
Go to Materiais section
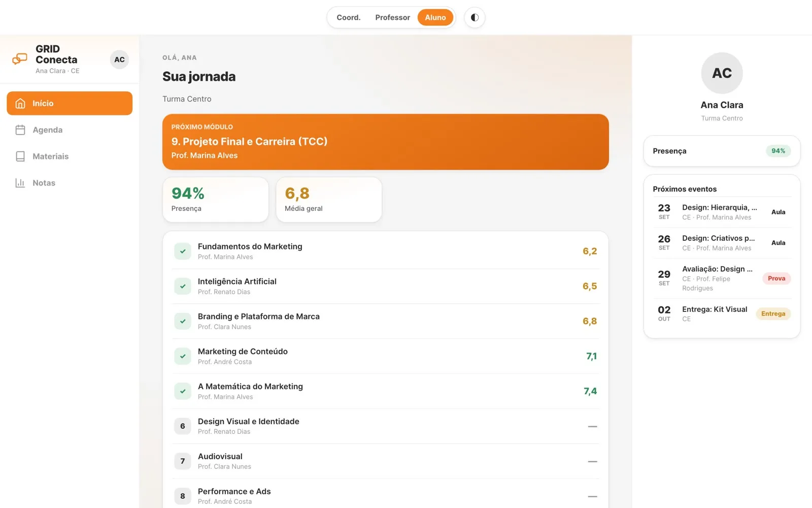(70, 156)
